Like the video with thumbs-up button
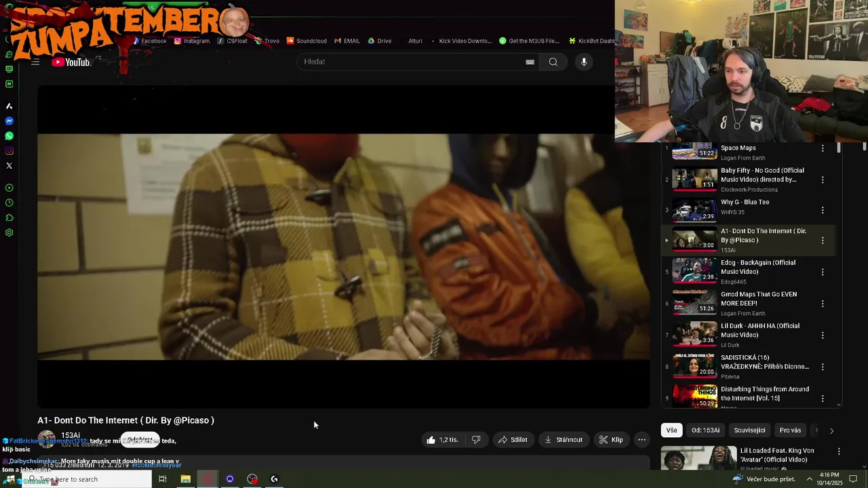This screenshot has height=488, width=868. (x=442, y=440)
